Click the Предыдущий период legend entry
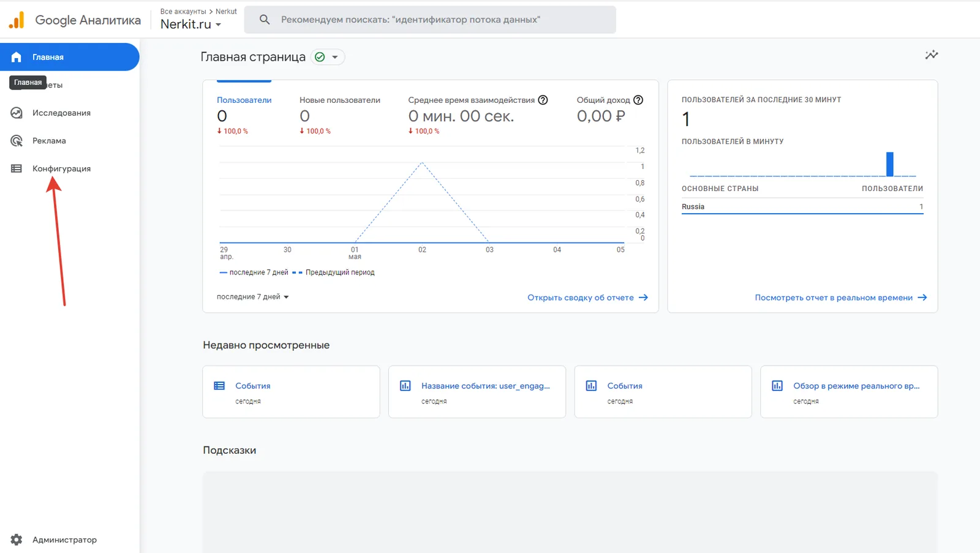980x553 pixels. point(333,273)
